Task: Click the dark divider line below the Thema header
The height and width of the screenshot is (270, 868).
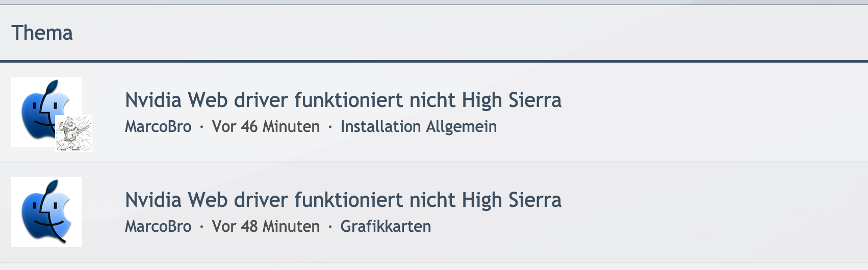Action: point(433,62)
